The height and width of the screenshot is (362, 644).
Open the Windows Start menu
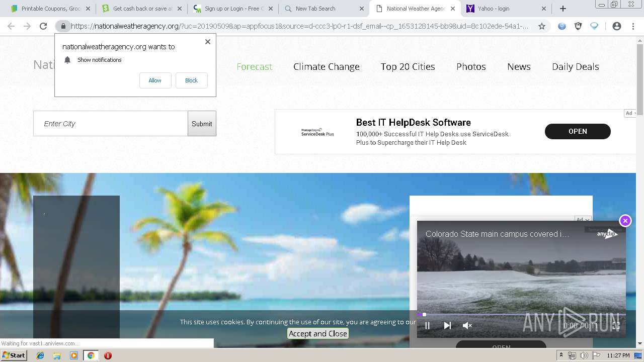pos(14,355)
